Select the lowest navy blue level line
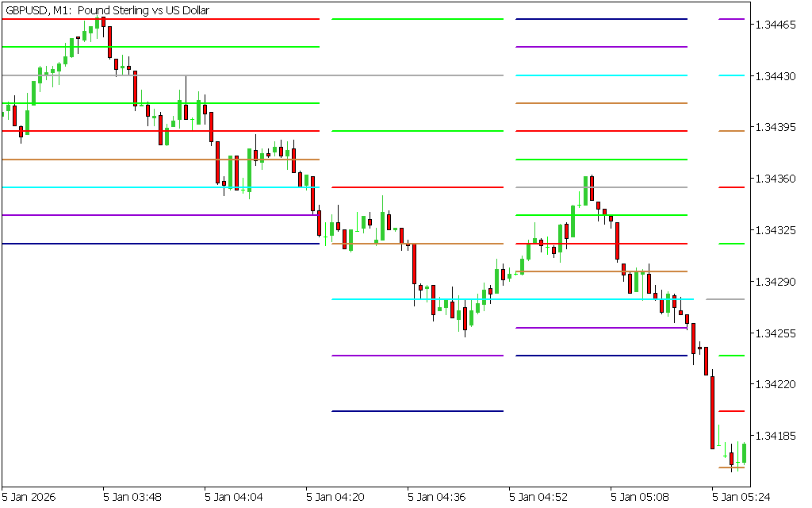This screenshot has height=508, width=812. 417,411
